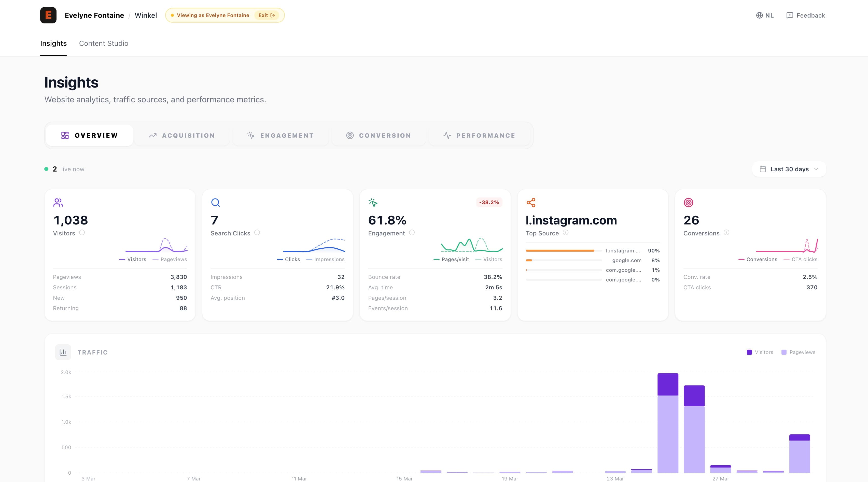Click the orange l.instagram source progress bar
868x482 pixels.
[x=560, y=251]
